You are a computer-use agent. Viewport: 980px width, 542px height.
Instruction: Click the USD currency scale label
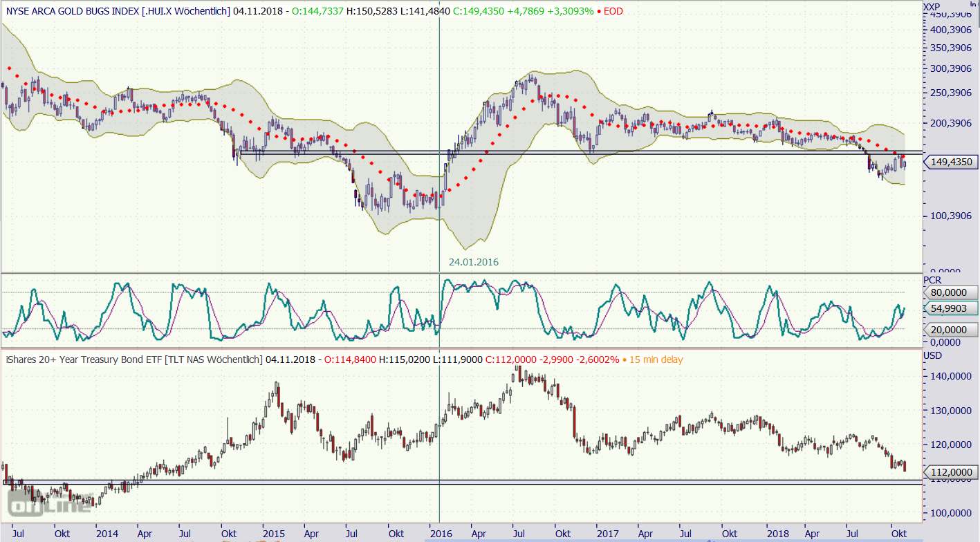tap(932, 355)
